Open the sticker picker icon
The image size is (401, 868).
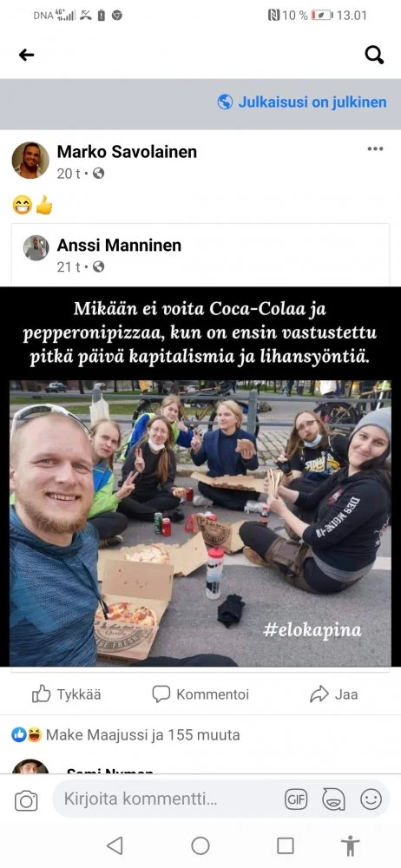(x=333, y=799)
